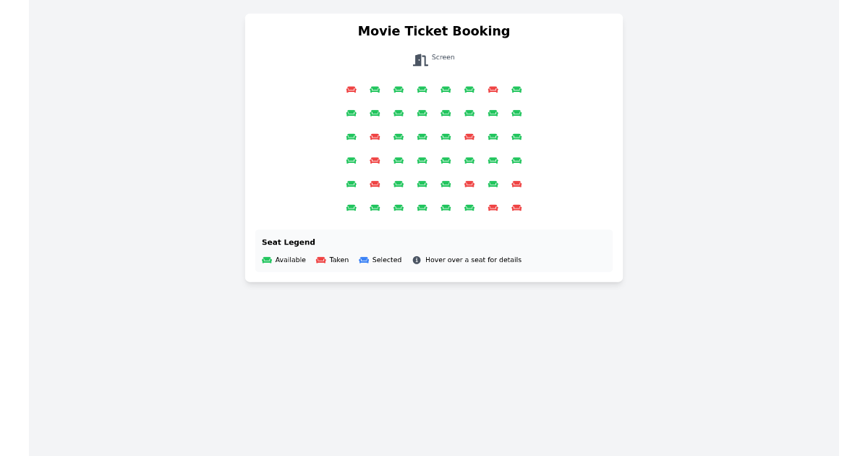Click the Screen icon above the seating map
Image resolution: width=868 pixels, height=456 pixels.
[420, 59]
